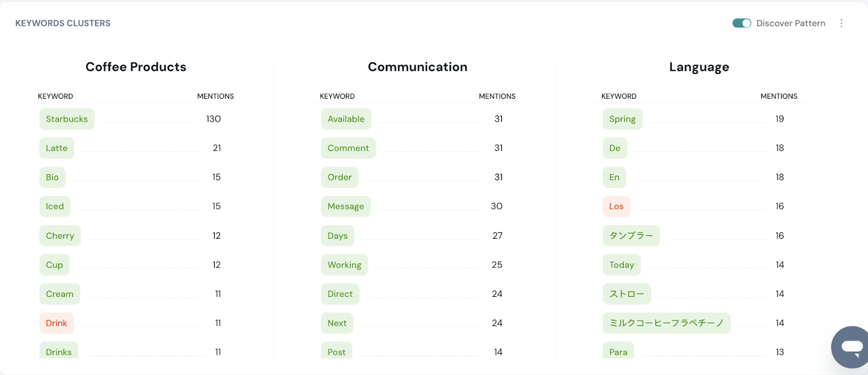868x375 pixels.
Task: Toggle the Discover Pattern switch
Action: point(742,23)
